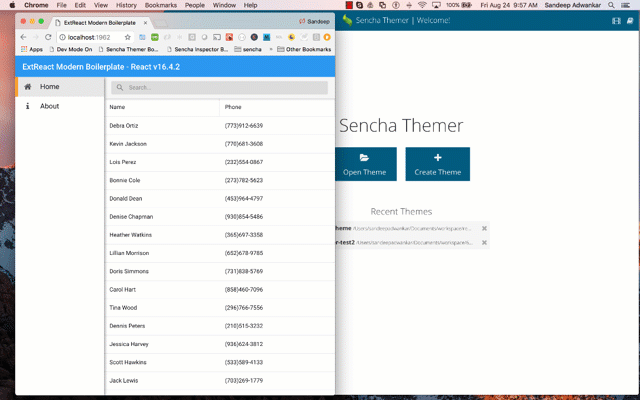Select the Bonnie Cole row

coord(220,180)
